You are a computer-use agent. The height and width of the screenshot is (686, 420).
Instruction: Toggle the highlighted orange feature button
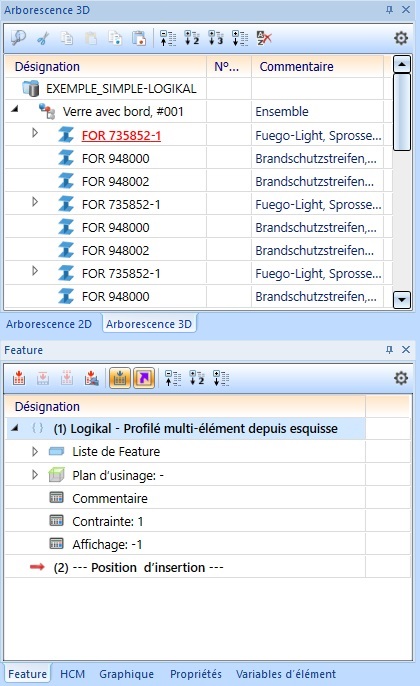[120, 378]
